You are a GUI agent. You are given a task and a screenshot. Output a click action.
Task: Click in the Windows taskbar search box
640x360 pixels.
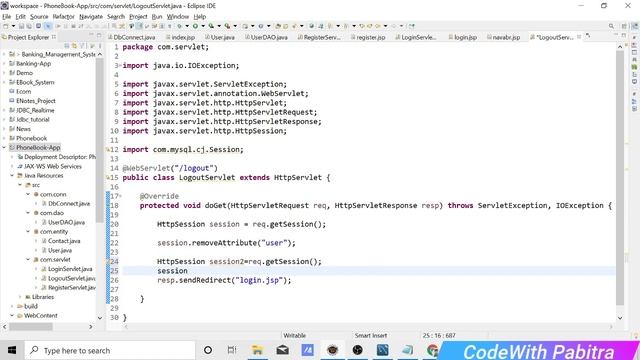click(x=110, y=350)
